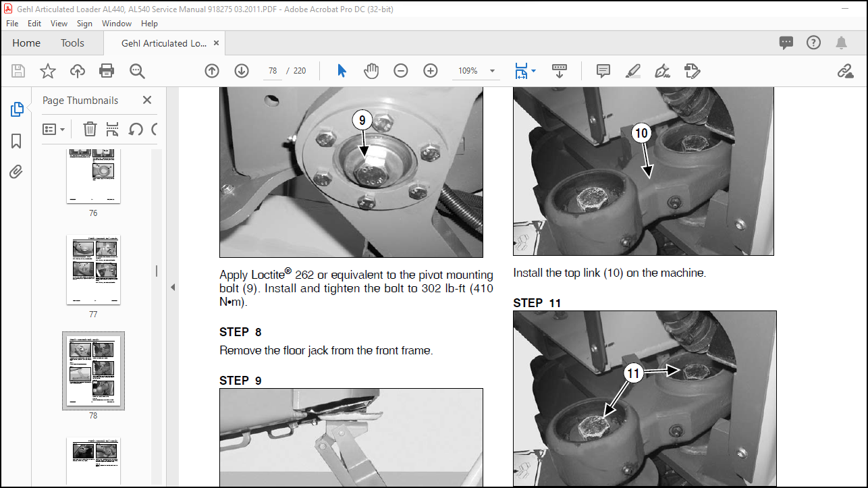Open the Sign menu

point(84,23)
